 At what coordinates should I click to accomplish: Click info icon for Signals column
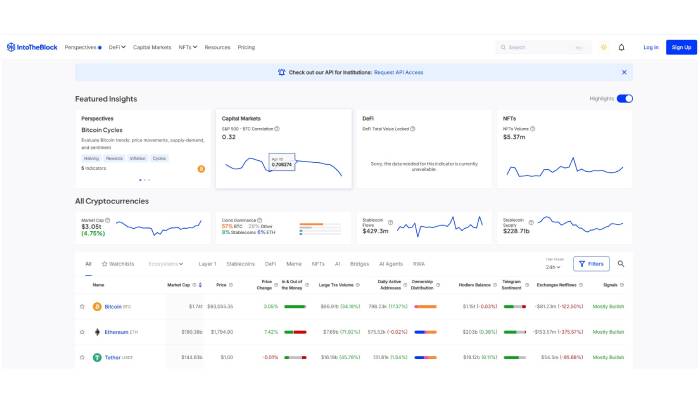click(622, 285)
